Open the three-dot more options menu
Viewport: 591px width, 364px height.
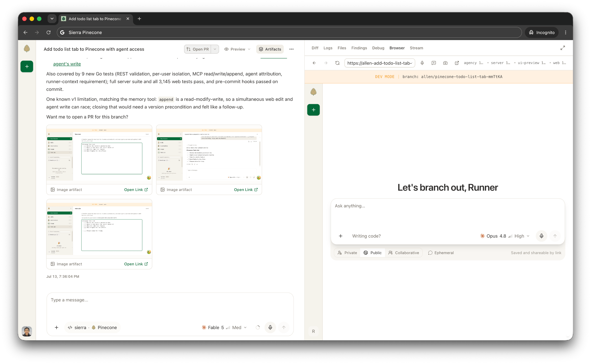point(291,49)
